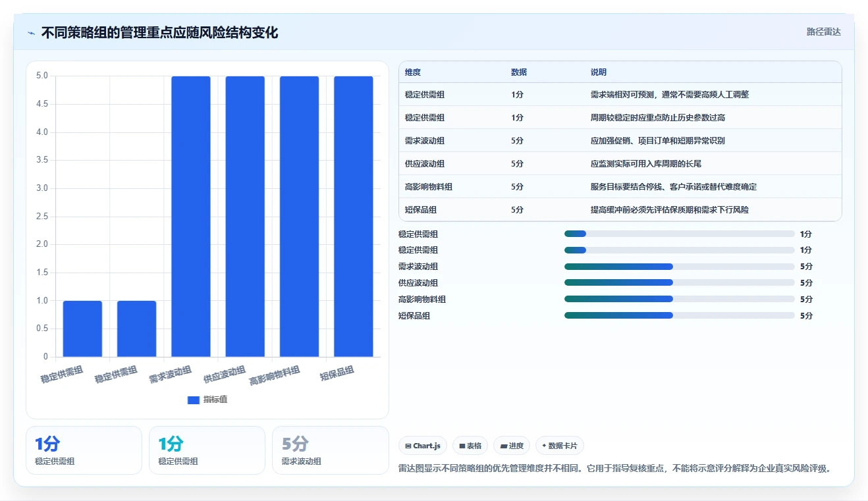
Task: Click the 需求波动组 bar in the chart
Action: pyautogui.click(x=191, y=217)
